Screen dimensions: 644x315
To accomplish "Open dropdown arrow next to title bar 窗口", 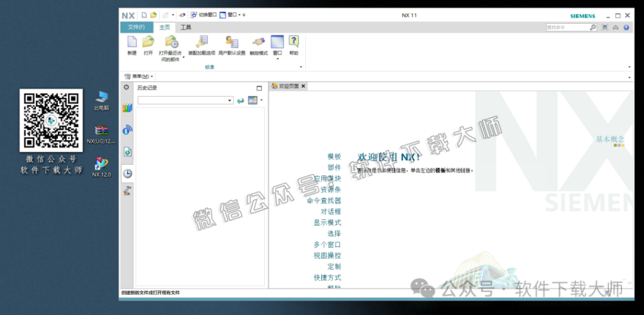I will click(x=240, y=15).
